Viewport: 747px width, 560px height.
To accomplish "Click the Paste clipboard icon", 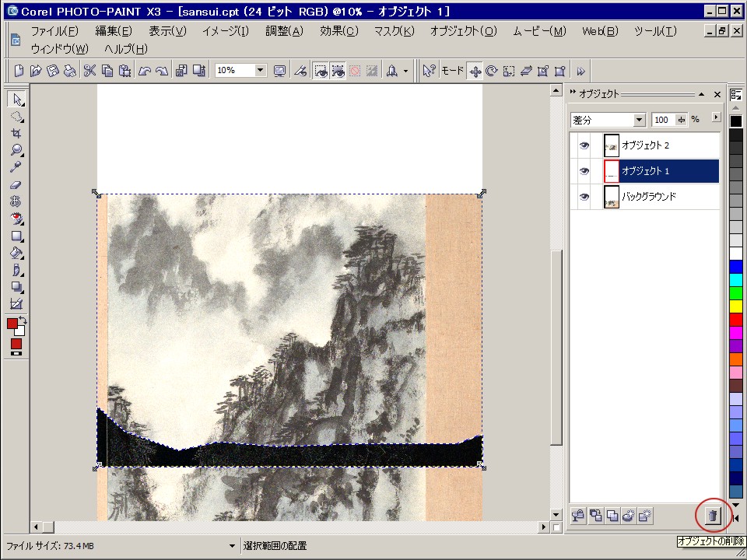I will [124, 71].
